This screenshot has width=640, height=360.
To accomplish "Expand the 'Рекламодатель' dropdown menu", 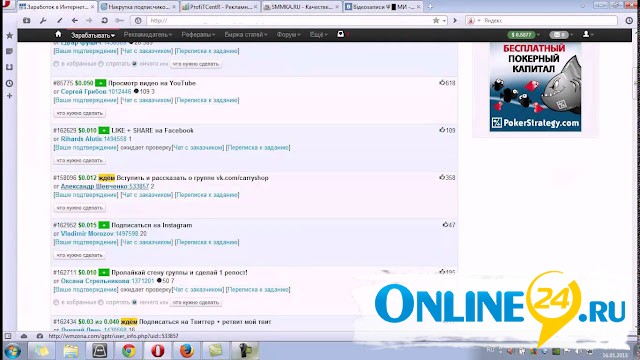I will 148,35.
